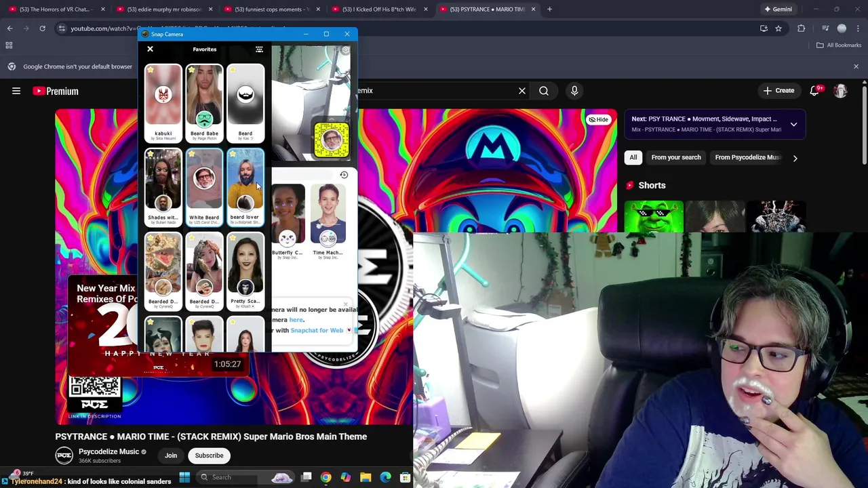The width and height of the screenshot is (868, 488).
Task: Open a new Chrome tab
Action: point(549,9)
